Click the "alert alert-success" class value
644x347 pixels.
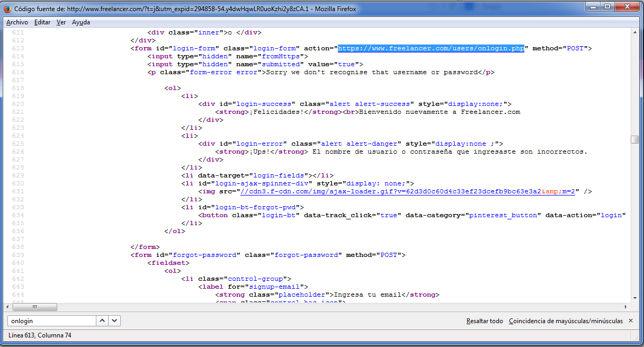coord(368,104)
